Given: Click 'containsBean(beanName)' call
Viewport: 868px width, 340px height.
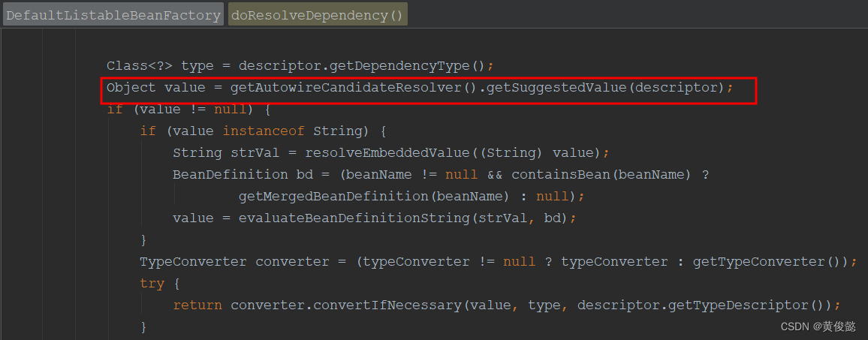Looking at the screenshot, I should pos(601,175).
